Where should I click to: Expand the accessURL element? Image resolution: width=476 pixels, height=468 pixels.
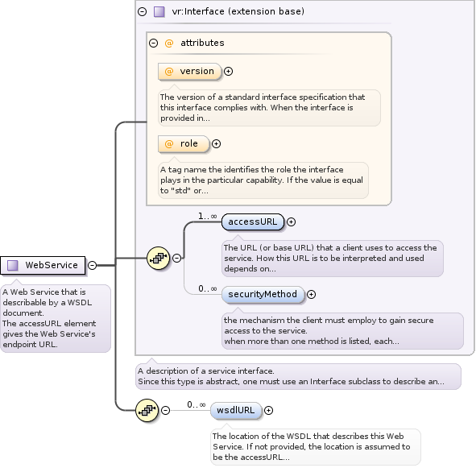291,222
